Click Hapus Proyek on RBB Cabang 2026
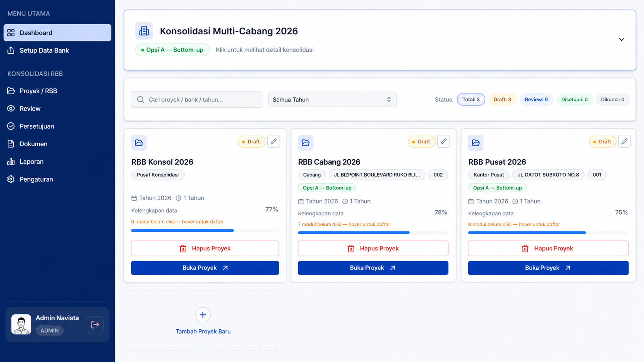Image resolution: width=644 pixels, height=362 pixels. 373,249
